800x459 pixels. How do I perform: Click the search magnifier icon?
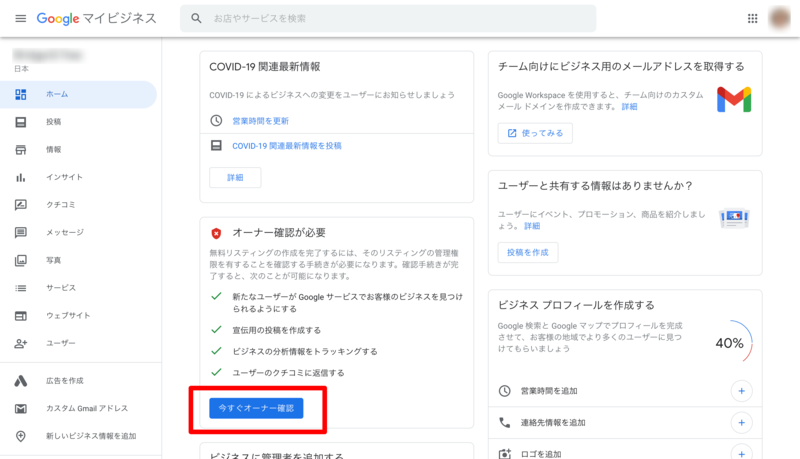tap(196, 18)
